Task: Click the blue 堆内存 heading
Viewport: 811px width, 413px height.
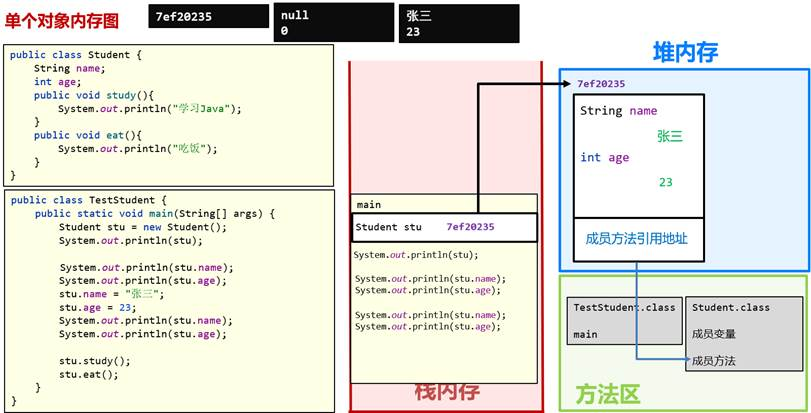Action: pyautogui.click(x=685, y=53)
